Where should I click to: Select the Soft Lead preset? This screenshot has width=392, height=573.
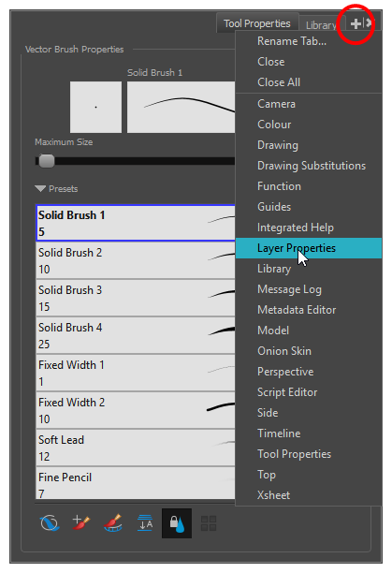click(x=136, y=448)
